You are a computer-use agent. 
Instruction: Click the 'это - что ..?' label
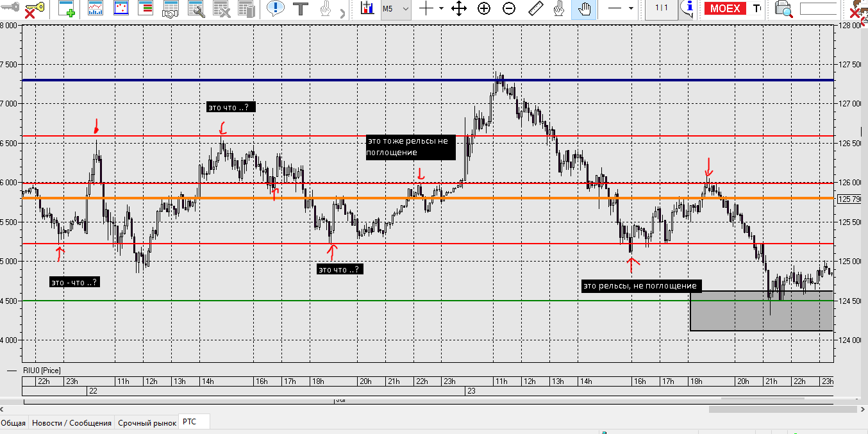click(x=74, y=282)
